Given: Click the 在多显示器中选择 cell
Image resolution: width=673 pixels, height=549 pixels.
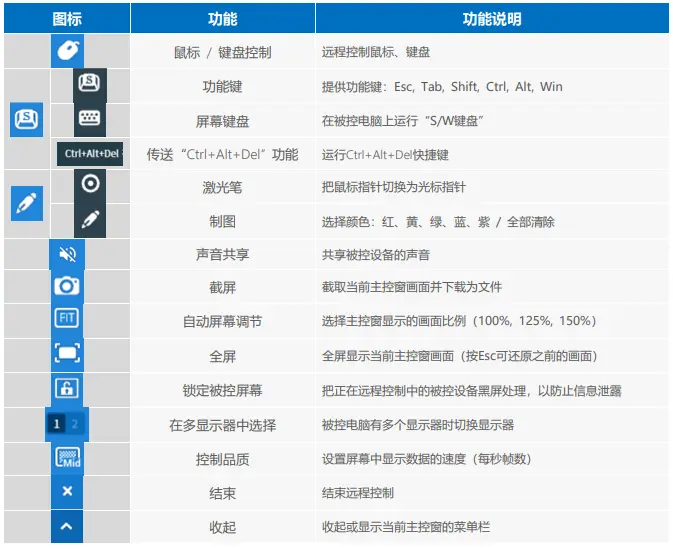Looking at the screenshot, I should 223,425.
